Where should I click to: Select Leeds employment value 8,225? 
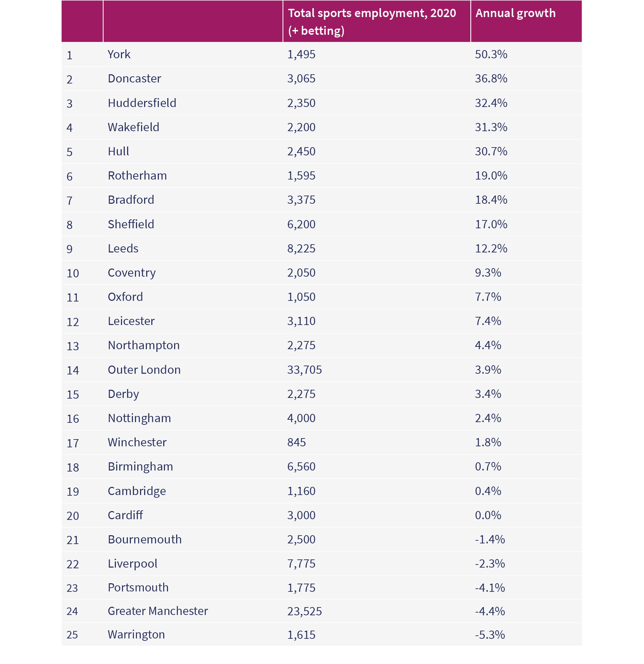point(301,248)
